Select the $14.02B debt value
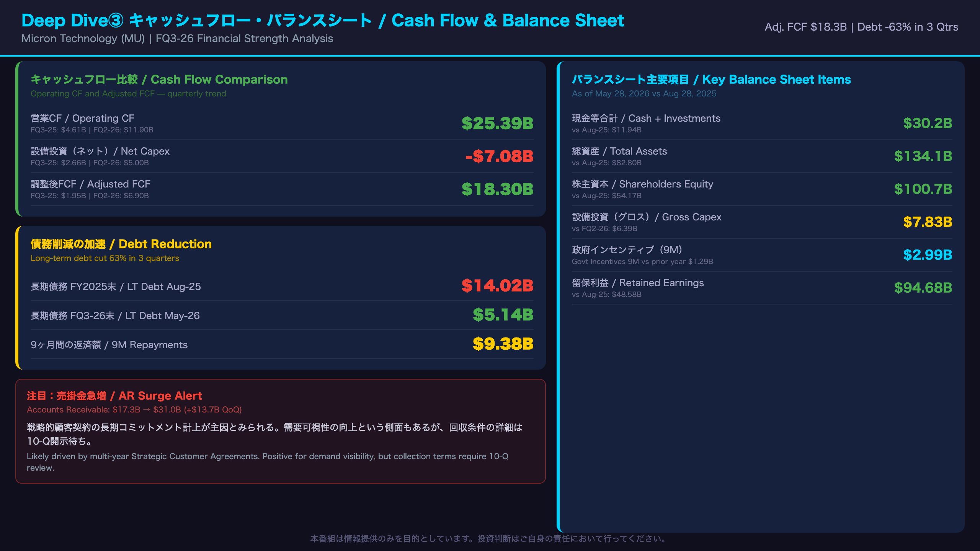The height and width of the screenshot is (551, 980). 497,286
